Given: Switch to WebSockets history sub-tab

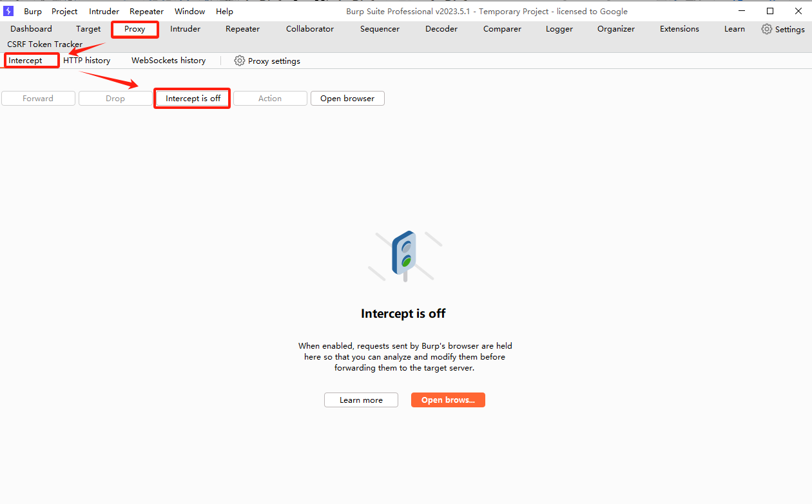Looking at the screenshot, I should click(x=168, y=61).
